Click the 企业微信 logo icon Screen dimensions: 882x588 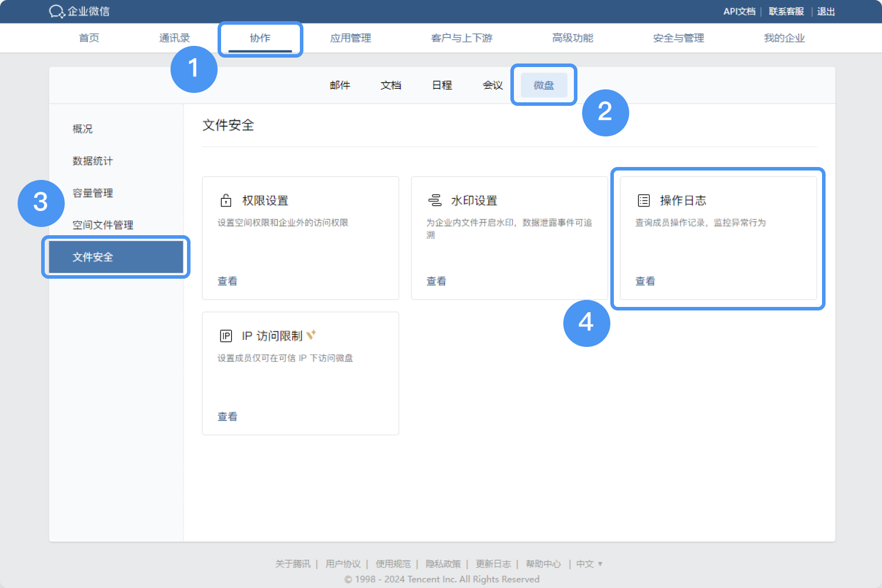point(56,11)
